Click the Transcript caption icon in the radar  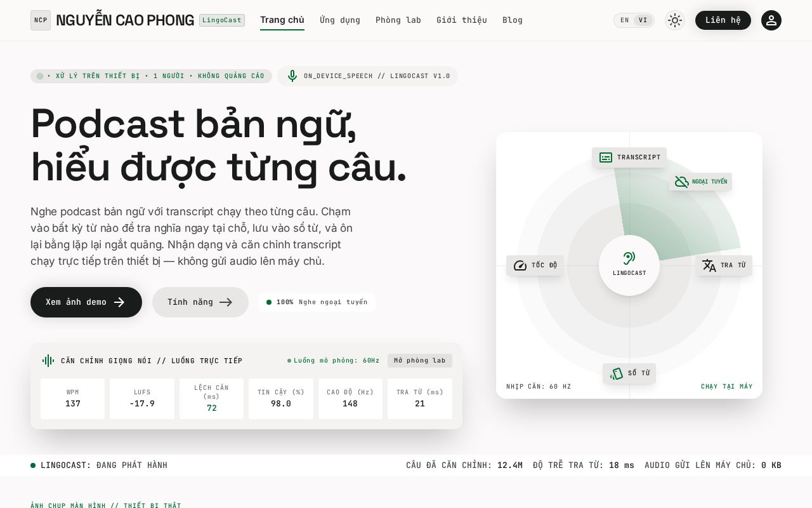[606, 157]
